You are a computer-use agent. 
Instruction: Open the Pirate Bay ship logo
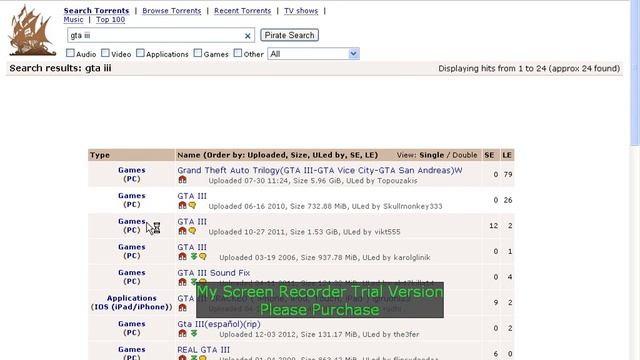coord(32,31)
